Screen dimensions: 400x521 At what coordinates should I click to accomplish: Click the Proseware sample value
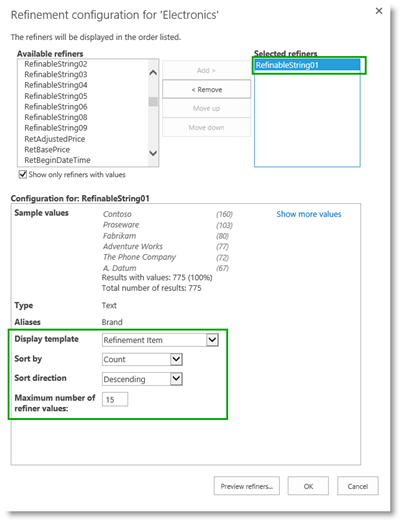click(121, 225)
